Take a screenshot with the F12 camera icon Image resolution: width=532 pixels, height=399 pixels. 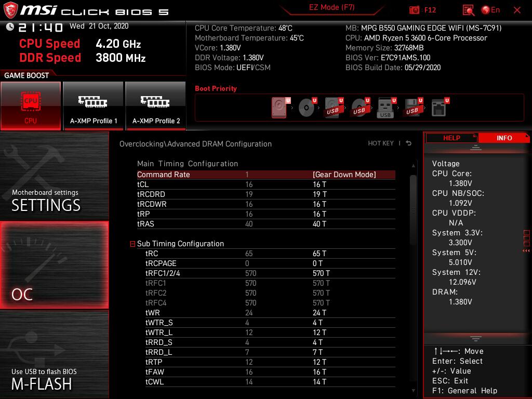414,10
